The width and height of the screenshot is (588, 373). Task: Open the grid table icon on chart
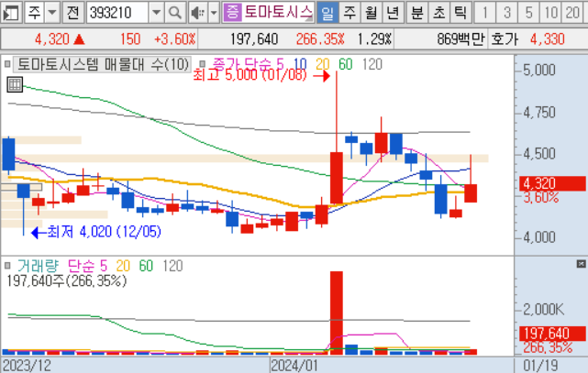coord(15,84)
